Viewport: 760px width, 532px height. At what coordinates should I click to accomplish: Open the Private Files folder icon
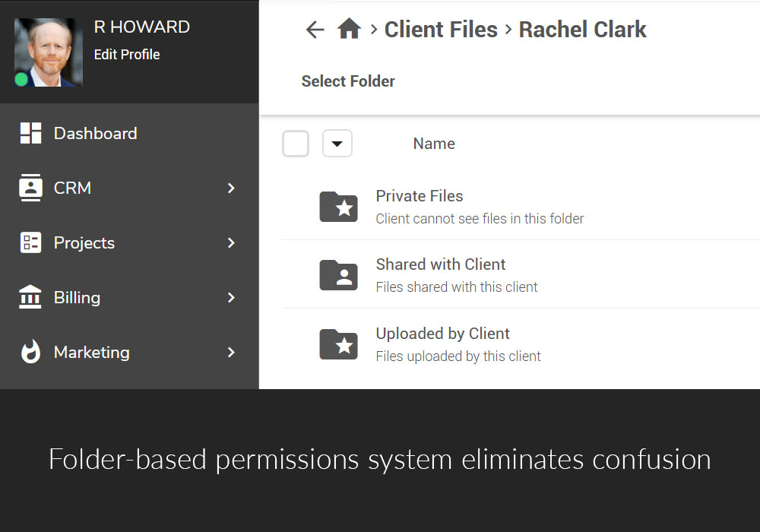point(338,206)
